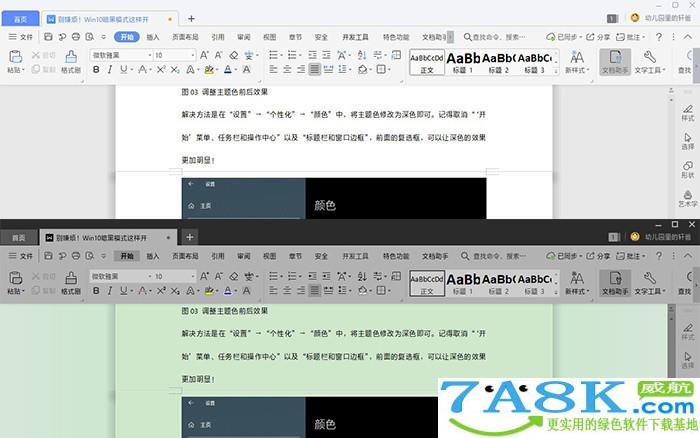Expand bullet list options in light-theme window

coord(281,55)
